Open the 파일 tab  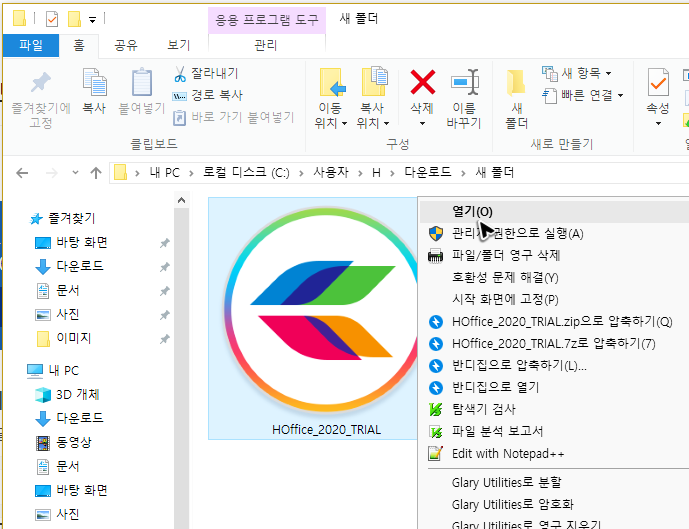pyautogui.click(x=31, y=45)
